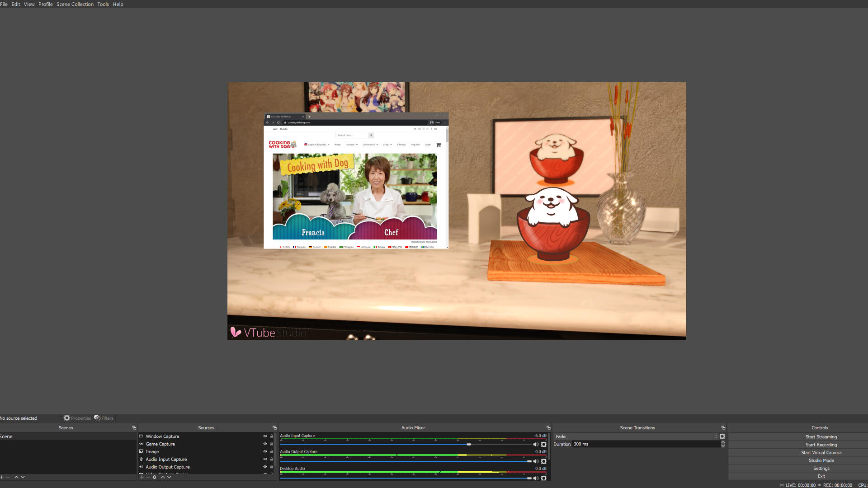This screenshot has width=868, height=488.
Task: Click add scene plus icon
Action: tap(2, 477)
